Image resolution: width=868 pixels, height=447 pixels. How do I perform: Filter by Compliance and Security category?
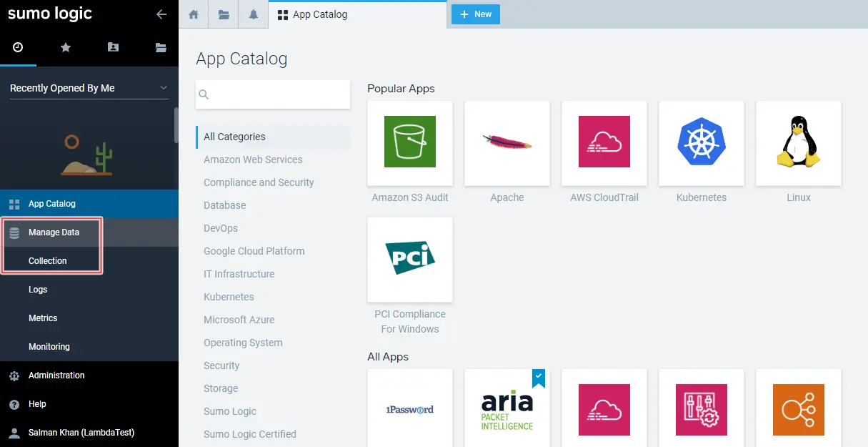coord(259,182)
